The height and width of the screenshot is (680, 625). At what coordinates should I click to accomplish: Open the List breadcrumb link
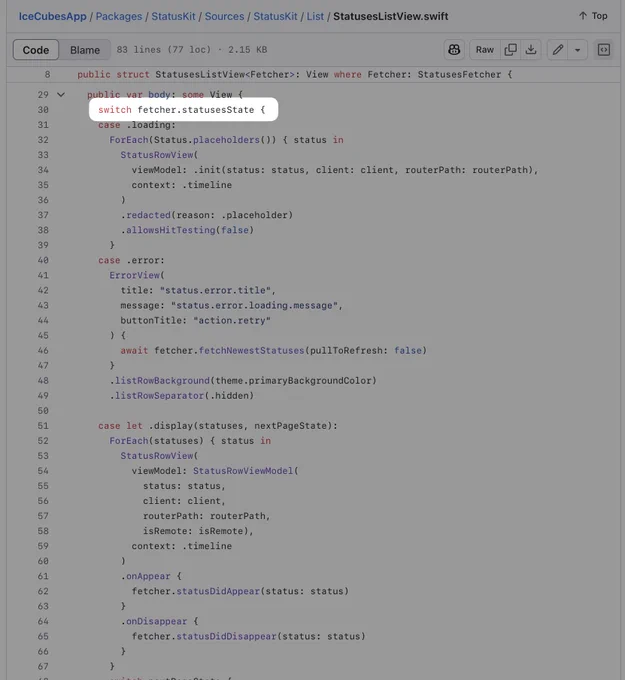point(315,16)
